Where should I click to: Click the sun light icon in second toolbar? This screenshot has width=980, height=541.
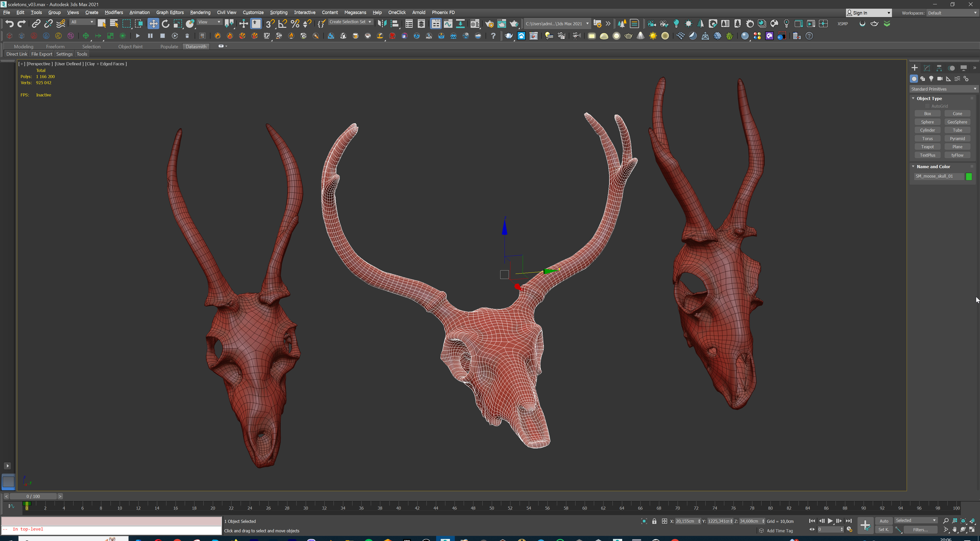(653, 36)
